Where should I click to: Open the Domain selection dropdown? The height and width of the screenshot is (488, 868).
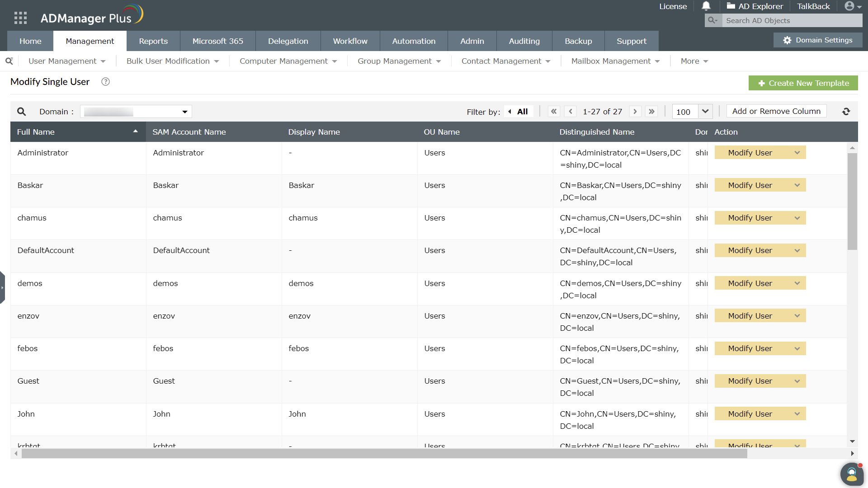[x=136, y=112]
